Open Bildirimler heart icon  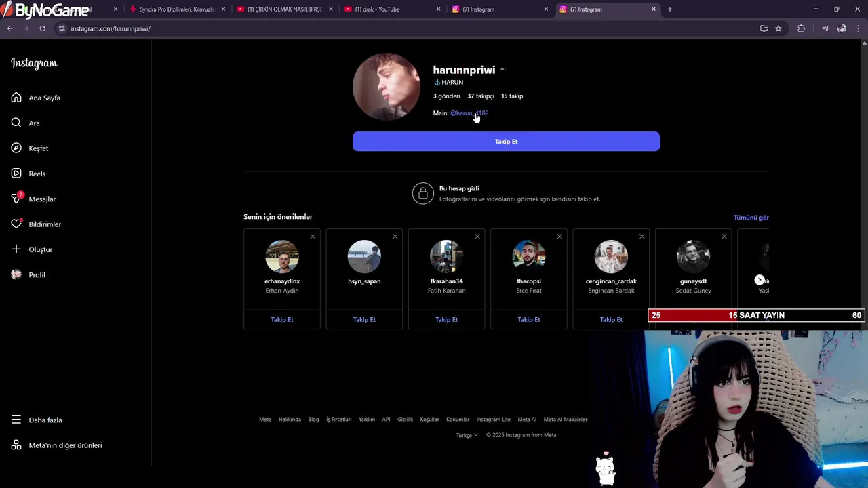coord(16,224)
